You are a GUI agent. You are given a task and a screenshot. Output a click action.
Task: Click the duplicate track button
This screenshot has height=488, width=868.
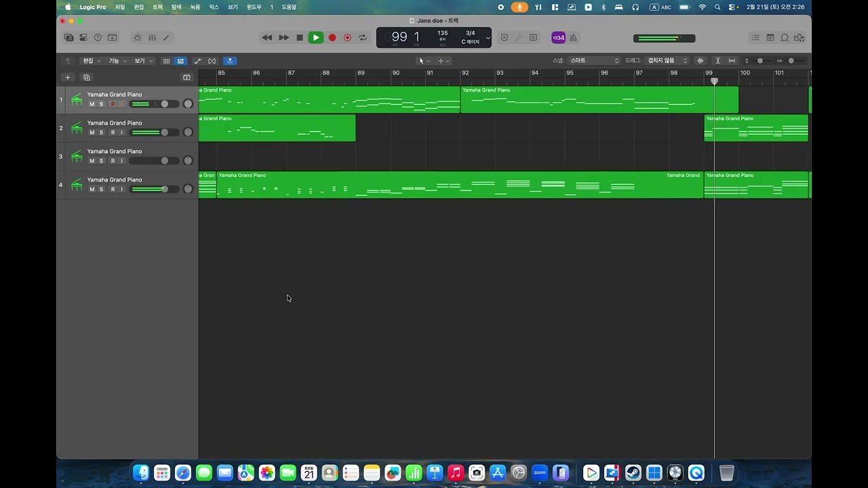pos(87,77)
